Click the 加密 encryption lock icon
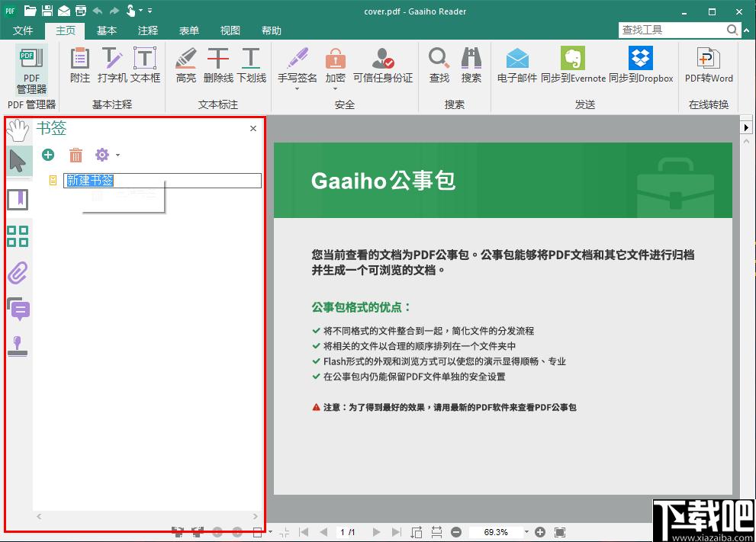 335,59
